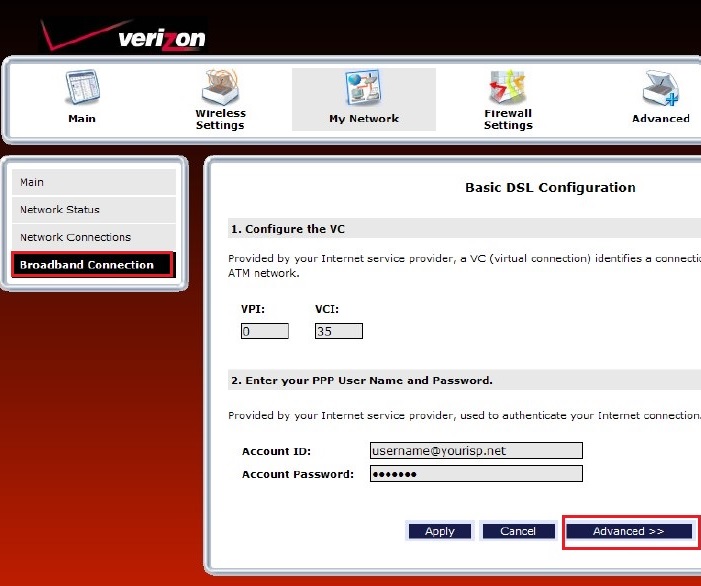
Task: Go to Network Connections in the sidebar
Action: (x=94, y=238)
